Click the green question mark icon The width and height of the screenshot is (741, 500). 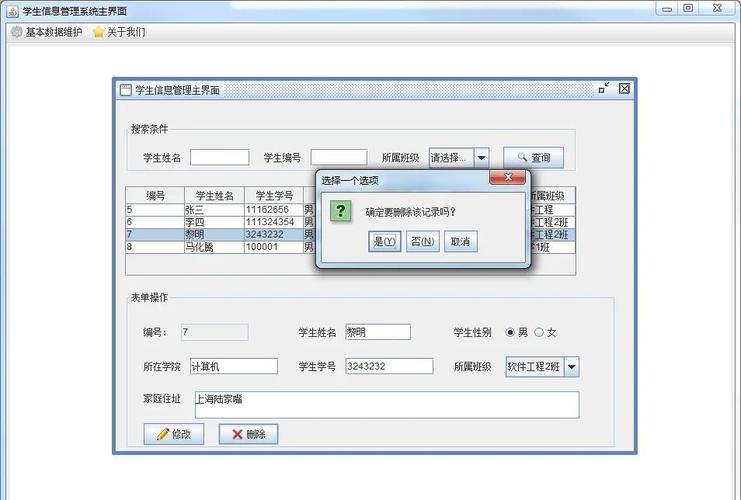click(x=340, y=211)
